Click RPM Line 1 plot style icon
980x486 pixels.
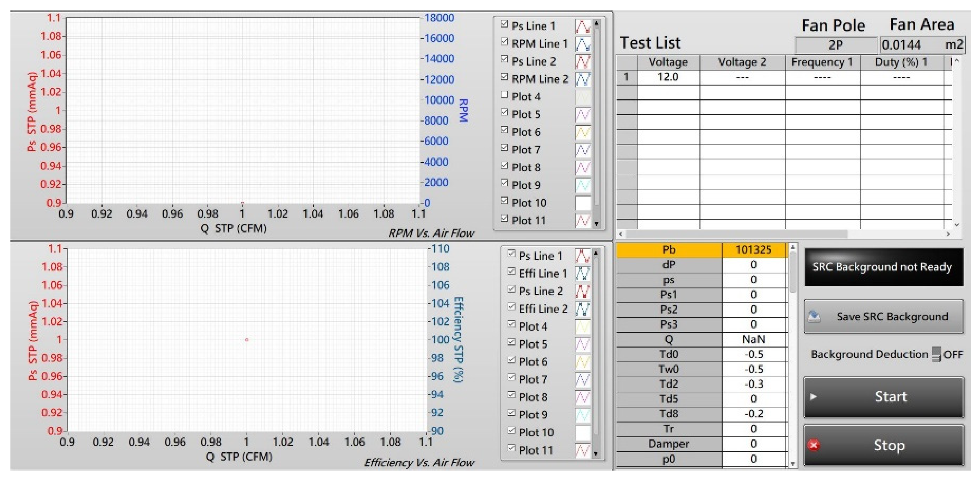583,44
